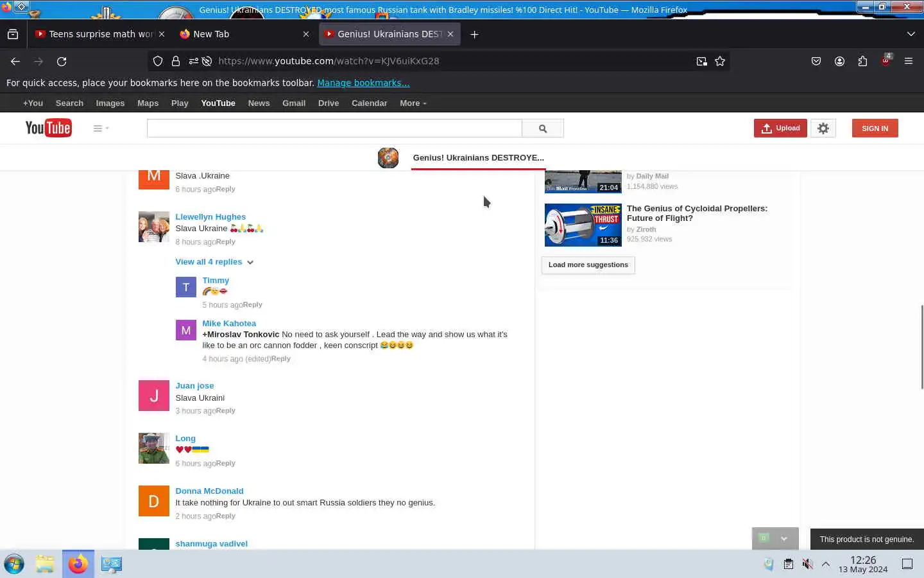Open Maps in Google bar

pyautogui.click(x=148, y=103)
